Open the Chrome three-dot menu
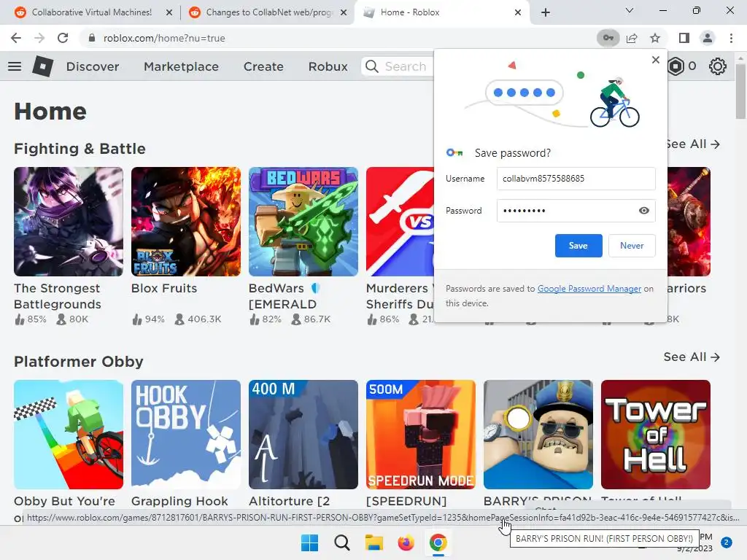This screenshot has width=747, height=560. pyautogui.click(x=731, y=38)
